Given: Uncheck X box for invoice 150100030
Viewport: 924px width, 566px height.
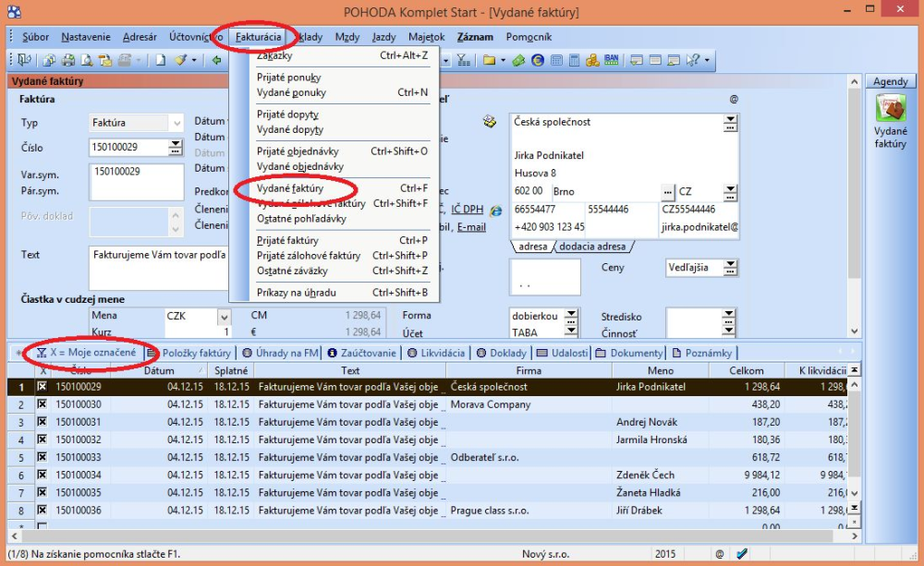Looking at the screenshot, I should click(x=42, y=404).
